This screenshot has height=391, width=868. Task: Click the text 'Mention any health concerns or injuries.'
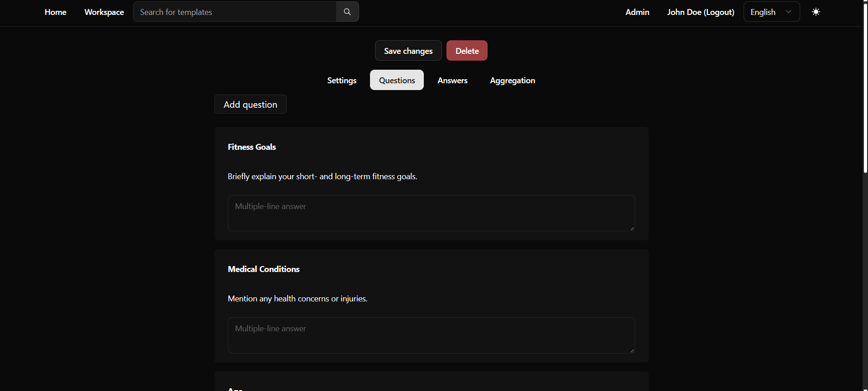point(298,299)
